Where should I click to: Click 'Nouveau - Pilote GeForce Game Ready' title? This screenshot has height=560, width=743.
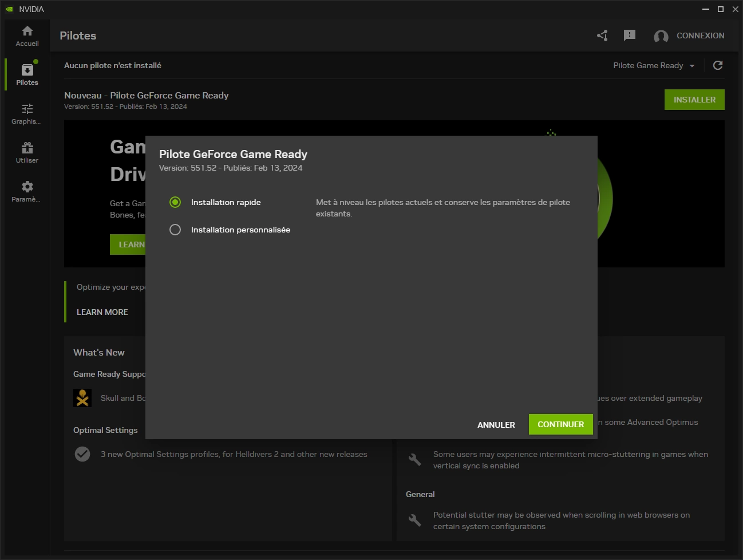147,95
